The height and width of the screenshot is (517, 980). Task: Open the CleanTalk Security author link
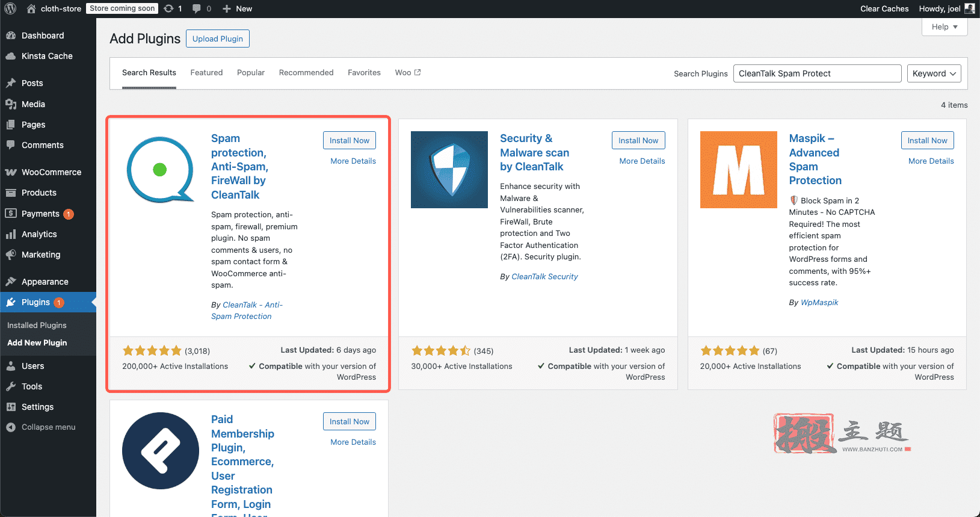pos(544,277)
